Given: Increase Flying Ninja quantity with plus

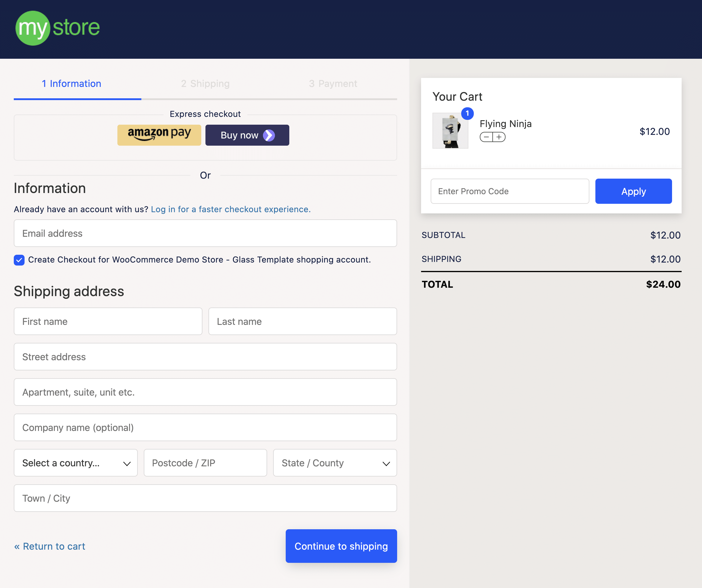Looking at the screenshot, I should (499, 137).
